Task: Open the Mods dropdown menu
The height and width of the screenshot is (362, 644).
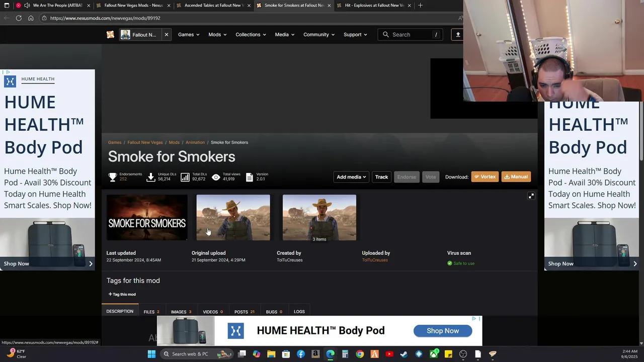Action: click(x=217, y=35)
